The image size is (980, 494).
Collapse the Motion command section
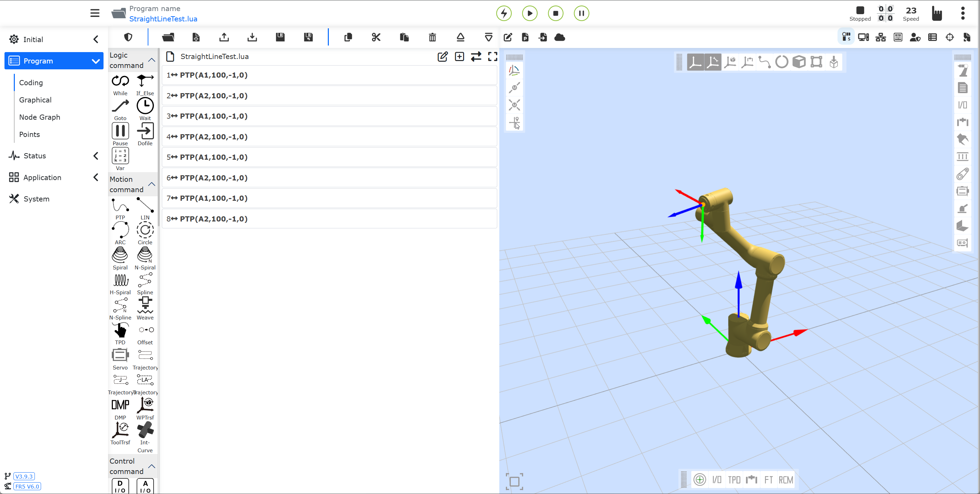pyautogui.click(x=151, y=184)
